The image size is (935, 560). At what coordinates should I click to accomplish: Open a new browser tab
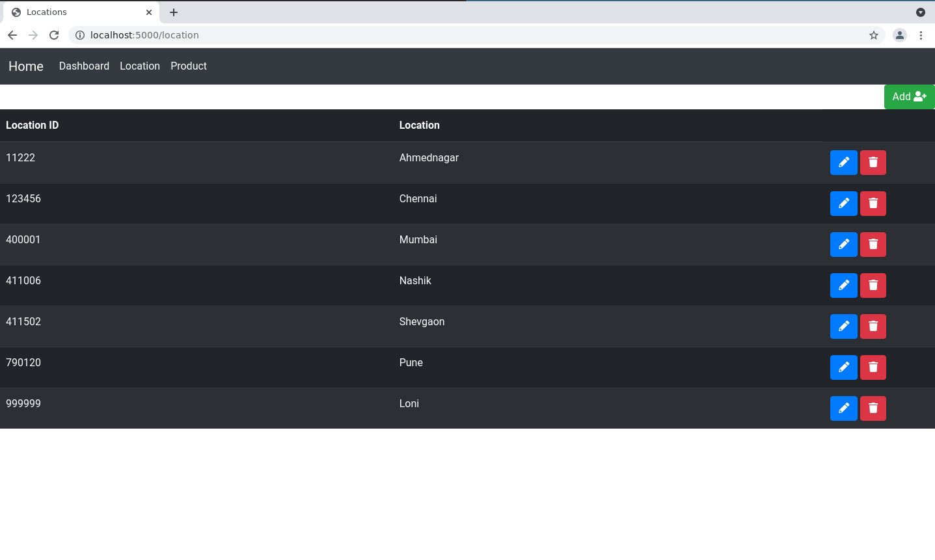173,12
